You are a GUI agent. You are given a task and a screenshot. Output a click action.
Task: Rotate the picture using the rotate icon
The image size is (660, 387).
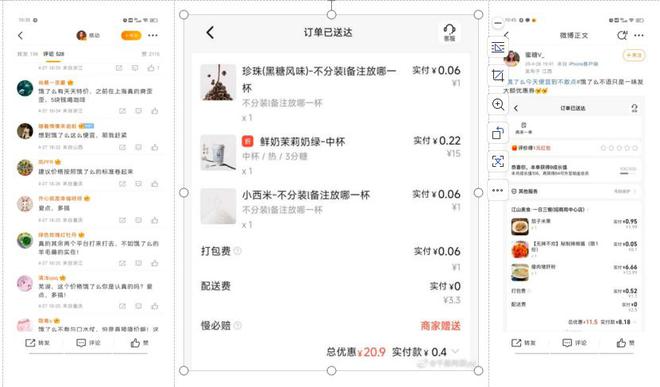[498, 133]
